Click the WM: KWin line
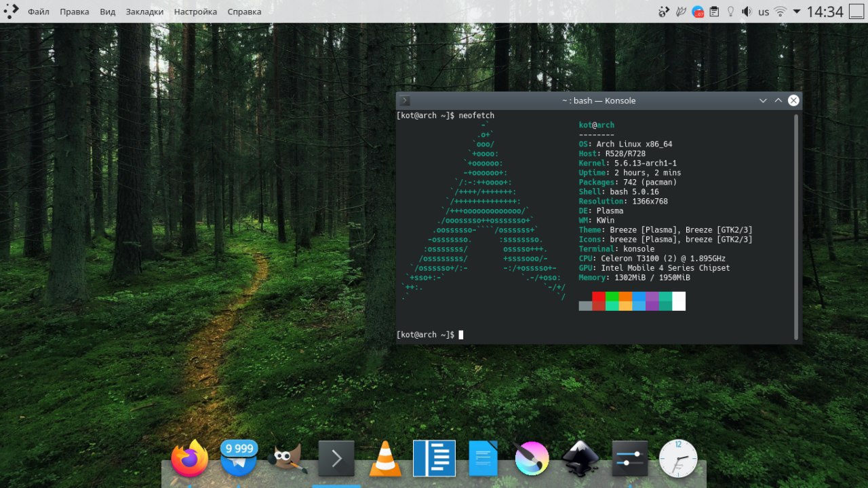This screenshot has width=868, height=488. tap(596, 220)
